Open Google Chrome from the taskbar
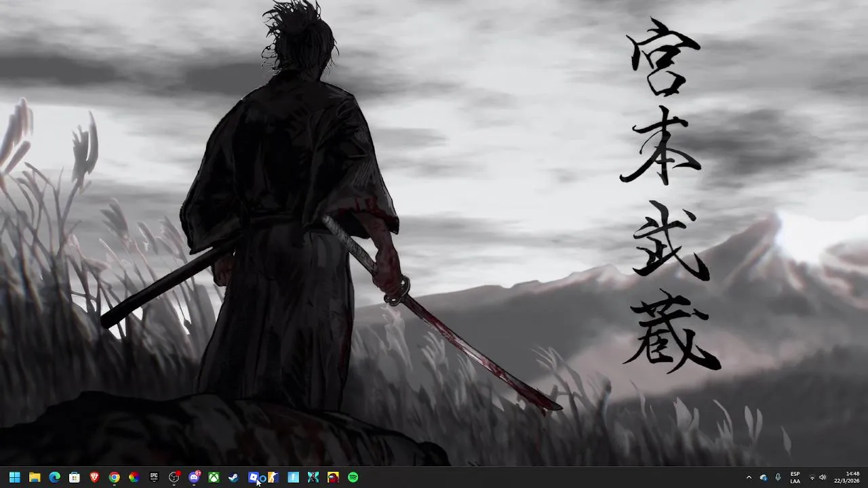868x488 pixels. 114,477
